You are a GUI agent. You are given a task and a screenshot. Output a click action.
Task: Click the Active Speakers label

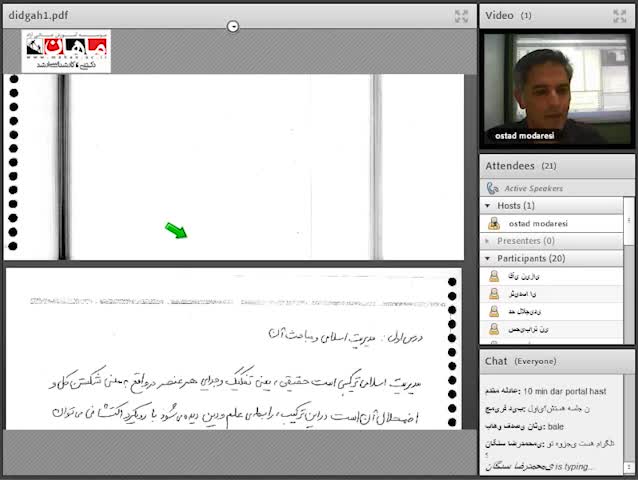click(533, 188)
